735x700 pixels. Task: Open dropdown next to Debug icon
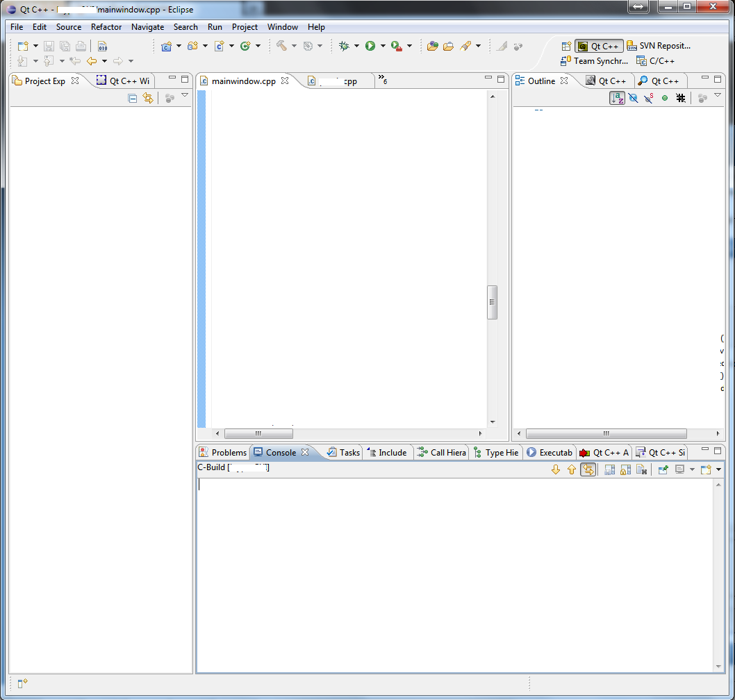[356, 46]
